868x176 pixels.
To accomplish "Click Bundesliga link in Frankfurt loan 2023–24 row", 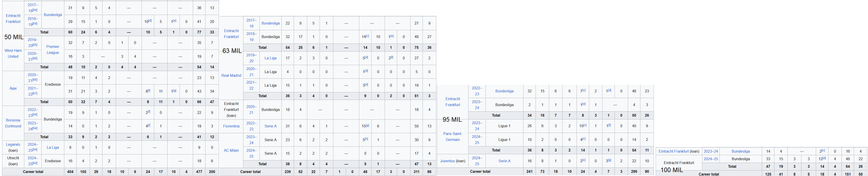I will point(741,151).
